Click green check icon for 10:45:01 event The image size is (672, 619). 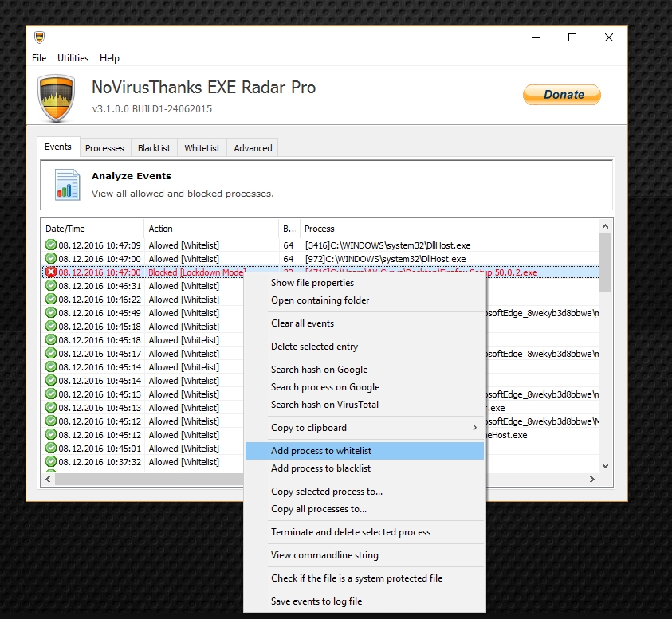[51, 448]
